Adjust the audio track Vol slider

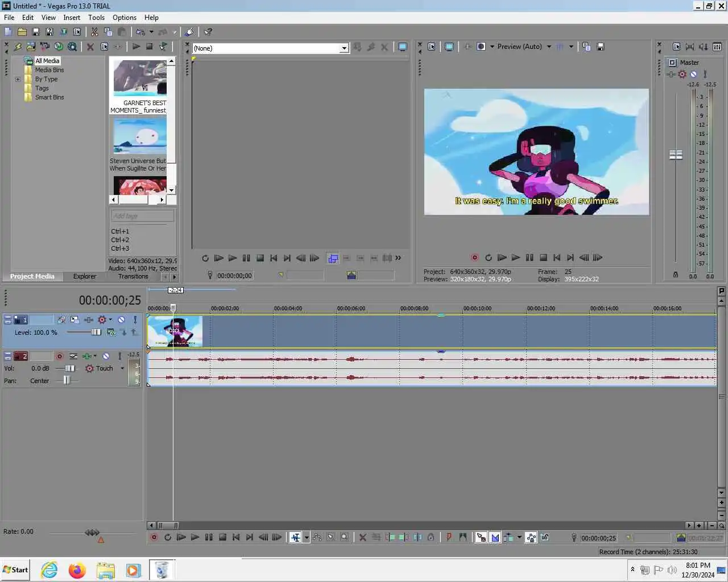pos(69,368)
